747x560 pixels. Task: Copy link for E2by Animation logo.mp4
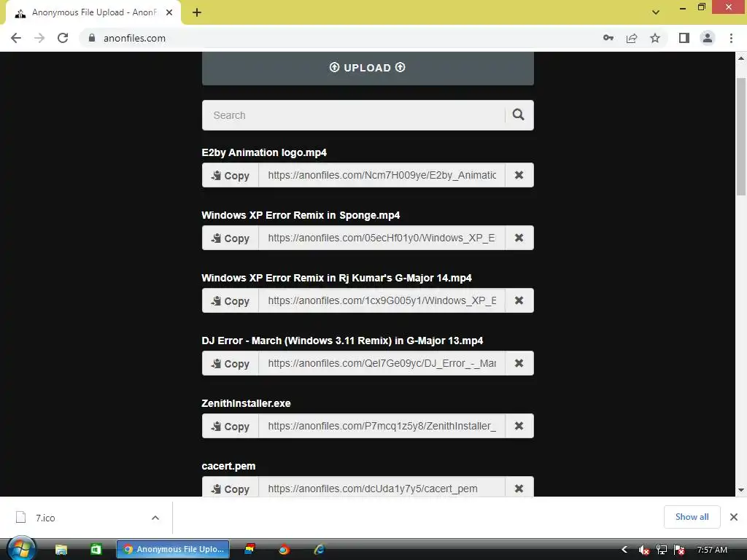coord(230,175)
